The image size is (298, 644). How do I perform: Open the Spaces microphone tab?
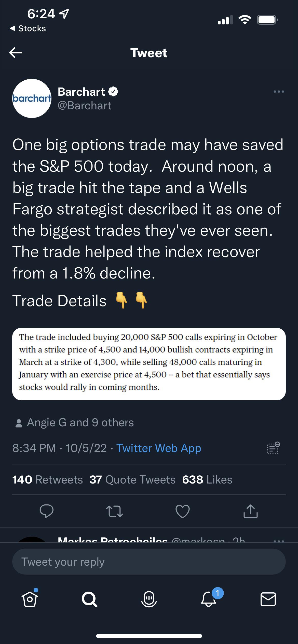(x=149, y=599)
